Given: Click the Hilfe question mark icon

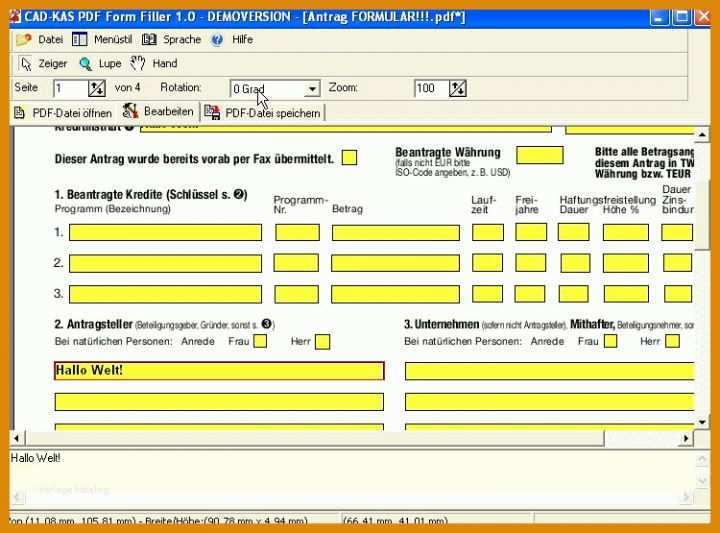Looking at the screenshot, I should (217, 40).
